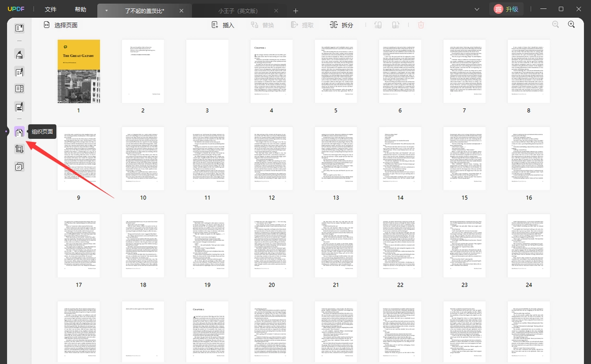The width and height of the screenshot is (591, 364).
Task: Select the Comment highlighter tool in sidebar
Action: [x=19, y=54]
